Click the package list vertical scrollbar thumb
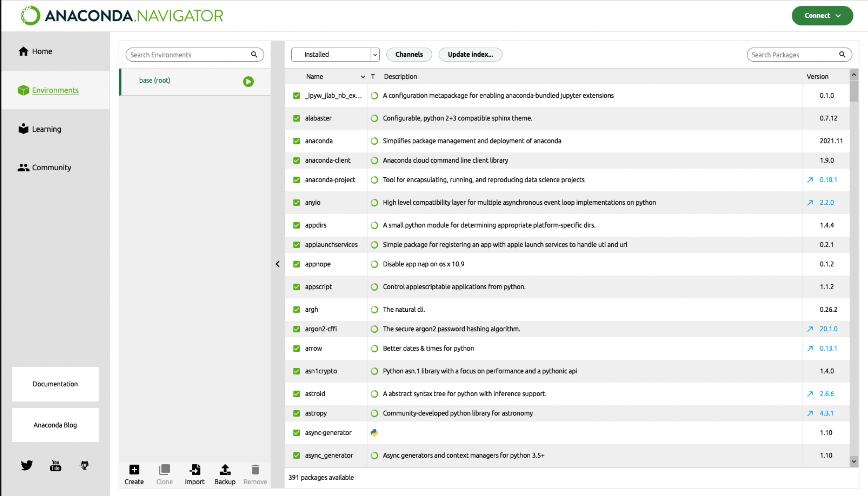Viewport: 868px width, 496px height. (854, 91)
